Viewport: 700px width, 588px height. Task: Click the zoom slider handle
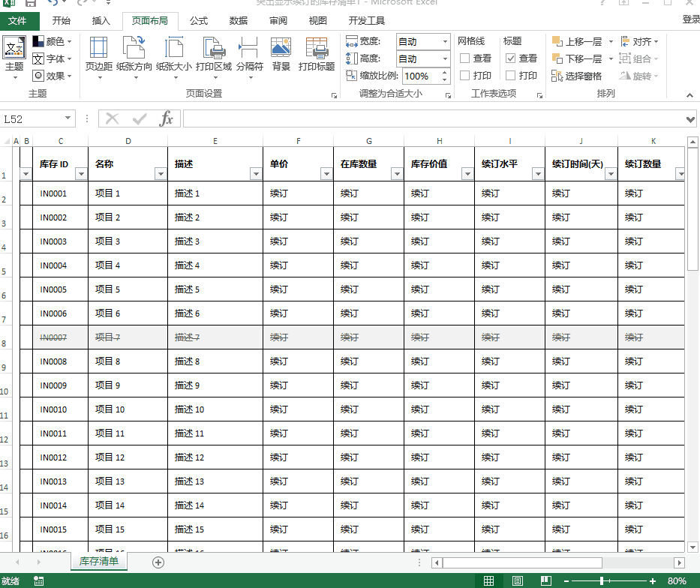(x=602, y=580)
